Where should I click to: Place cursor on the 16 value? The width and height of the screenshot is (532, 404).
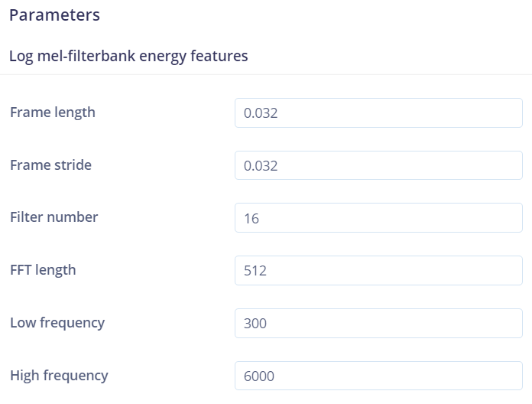coord(251,219)
